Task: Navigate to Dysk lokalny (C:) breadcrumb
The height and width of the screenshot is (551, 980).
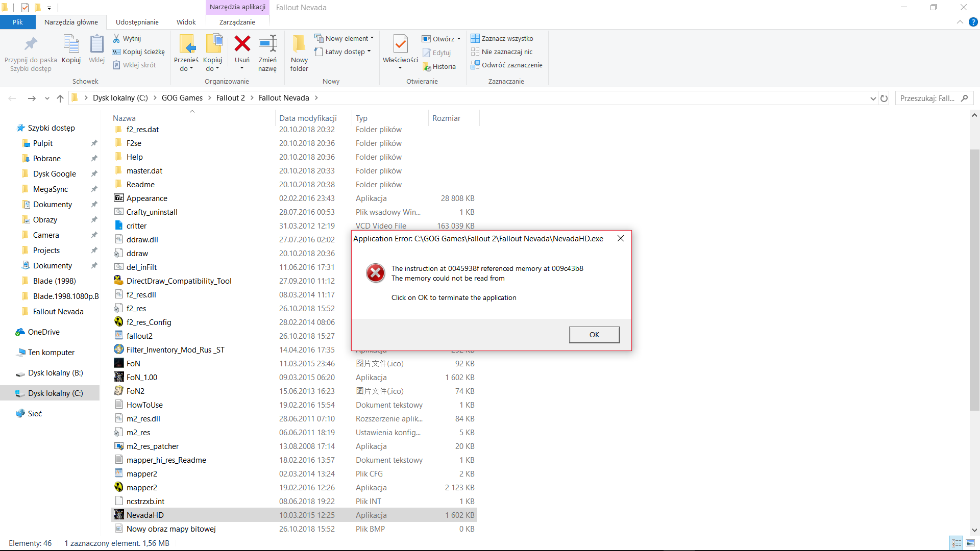Action: point(120,98)
